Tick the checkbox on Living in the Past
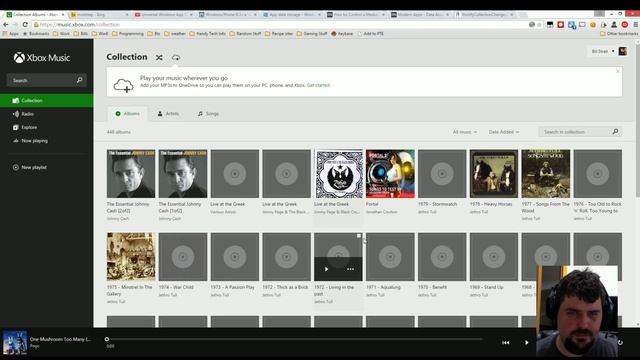The width and height of the screenshot is (640, 360). point(359,236)
